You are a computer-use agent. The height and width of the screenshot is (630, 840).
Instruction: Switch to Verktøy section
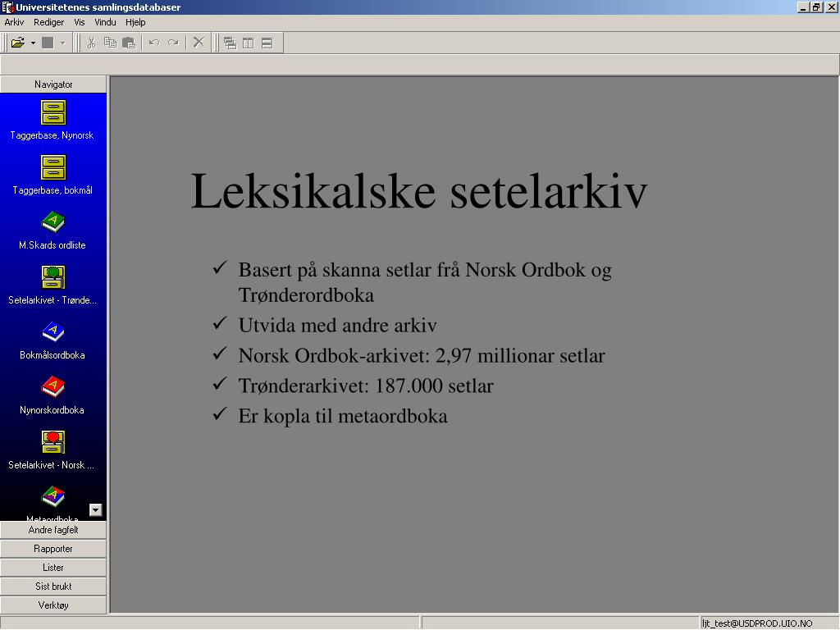tap(53, 605)
